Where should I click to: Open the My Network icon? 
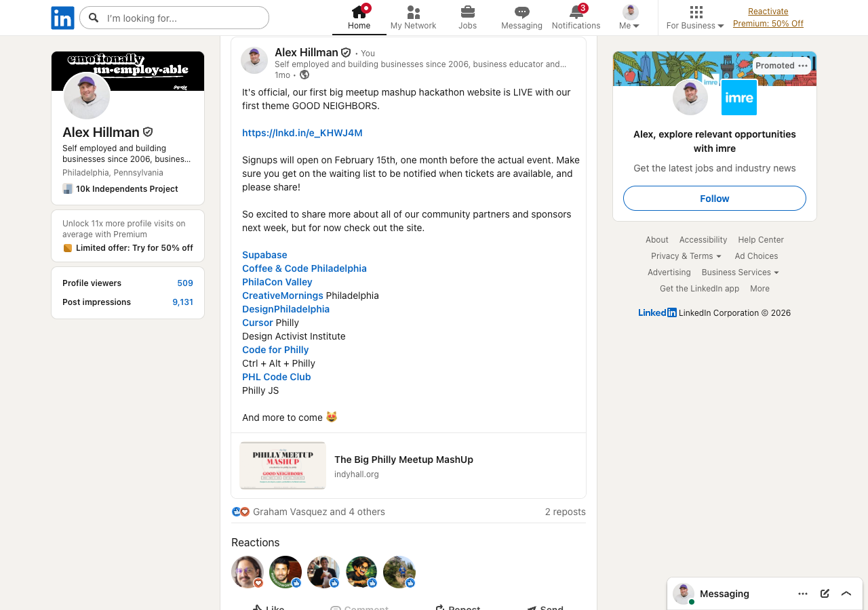pos(413,12)
